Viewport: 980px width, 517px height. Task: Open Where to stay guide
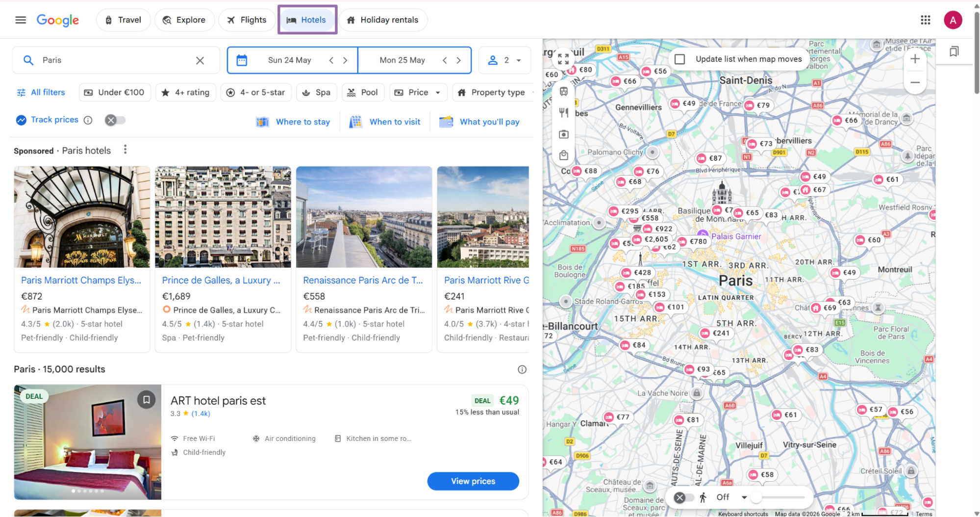coord(293,122)
